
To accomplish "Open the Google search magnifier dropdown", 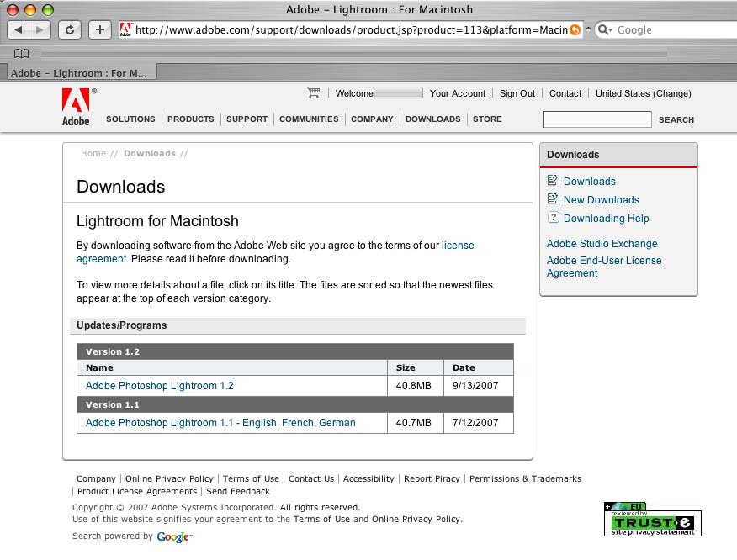I will pyautogui.click(x=605, y=30).
